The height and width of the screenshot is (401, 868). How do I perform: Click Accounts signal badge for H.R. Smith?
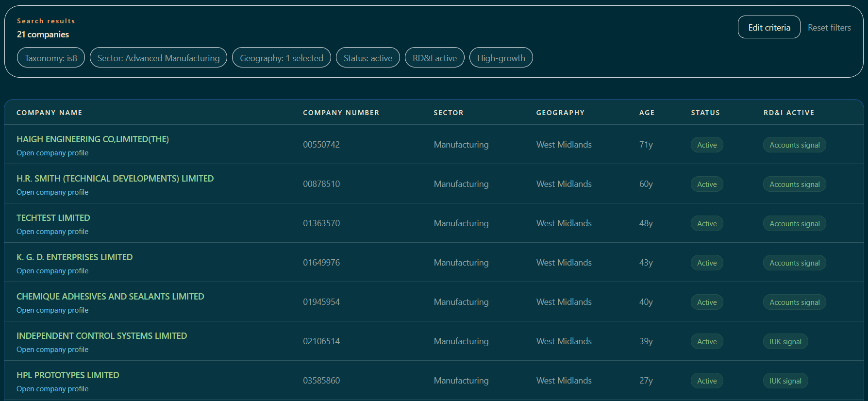click(x=795, y=184)
